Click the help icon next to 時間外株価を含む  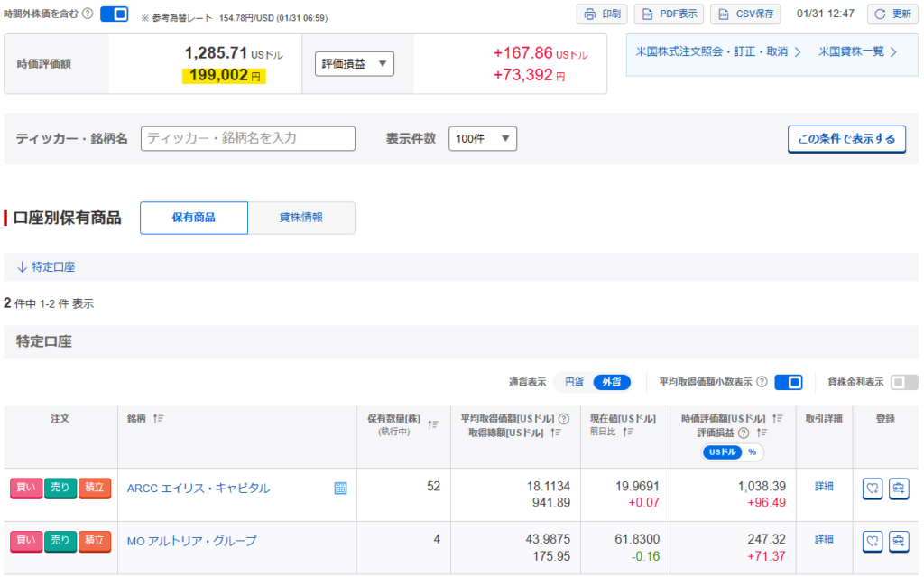[x=88, y=14]
